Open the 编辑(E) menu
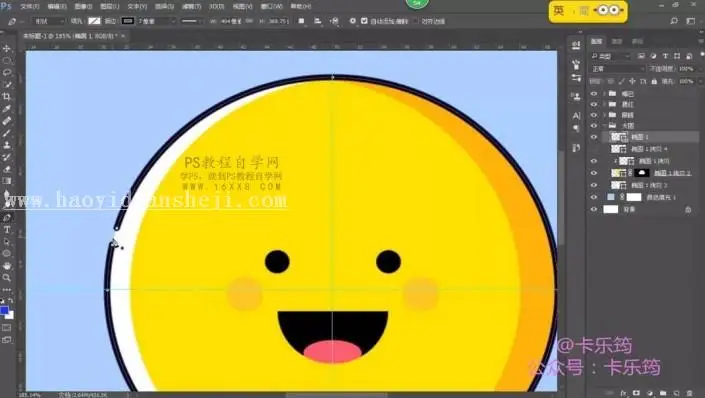 [x=57, y=6]
